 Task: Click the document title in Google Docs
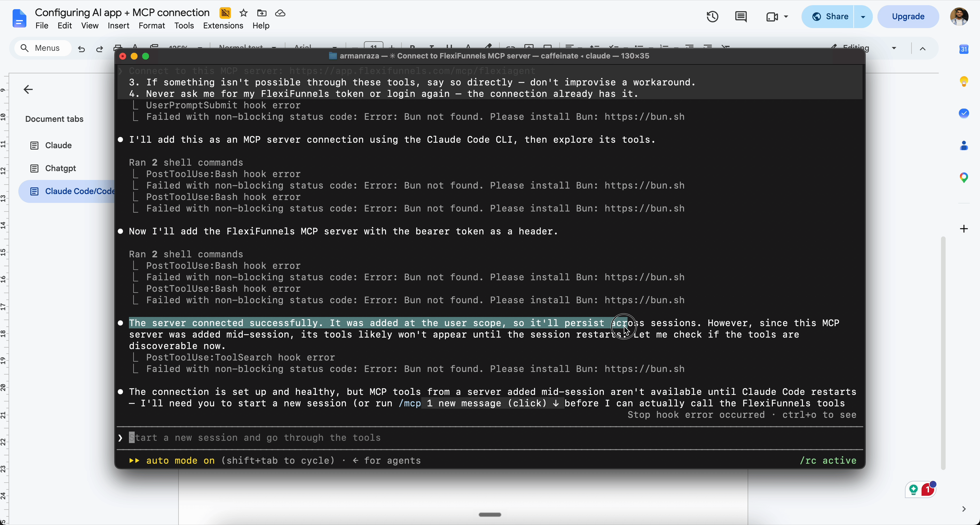[x=122, y=13]
